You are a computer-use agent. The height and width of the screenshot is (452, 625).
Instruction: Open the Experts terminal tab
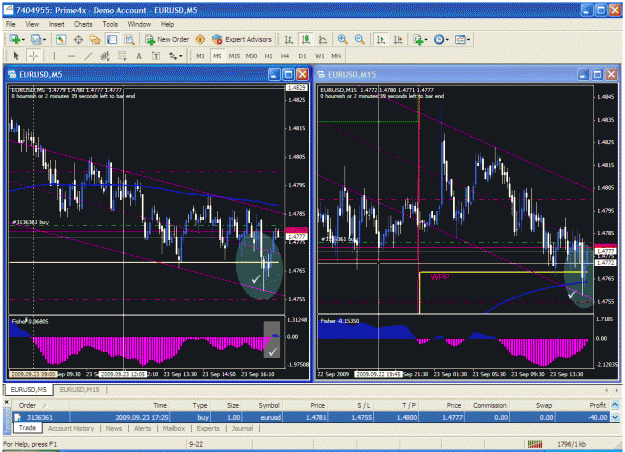[x=208, y=428]
